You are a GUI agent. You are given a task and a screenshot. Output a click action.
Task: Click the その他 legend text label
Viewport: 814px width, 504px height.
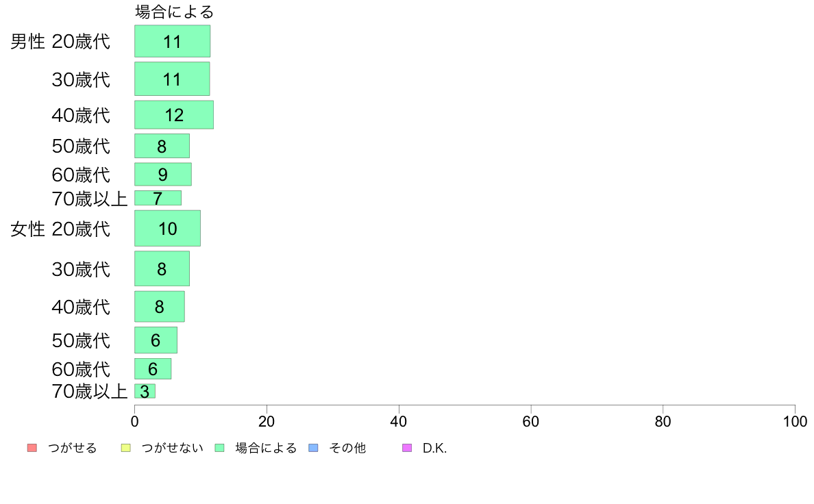tap(347, 448)
